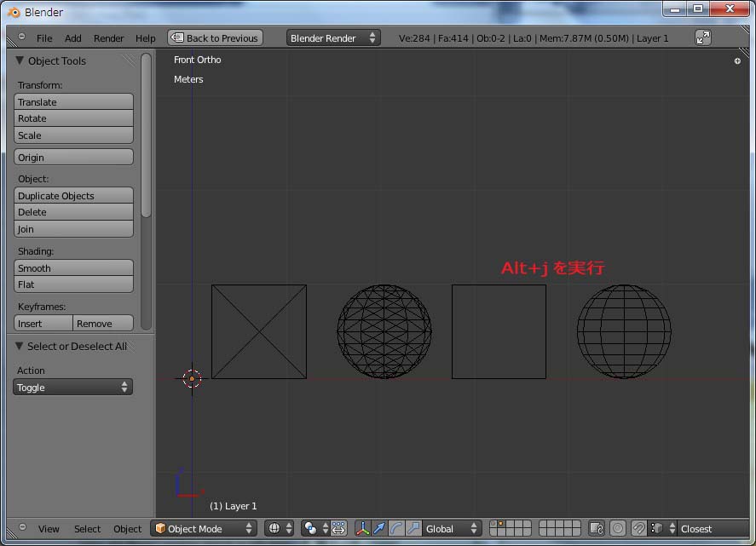
Task: Toggle manipulate object centers only
Action: coord(339,529)
